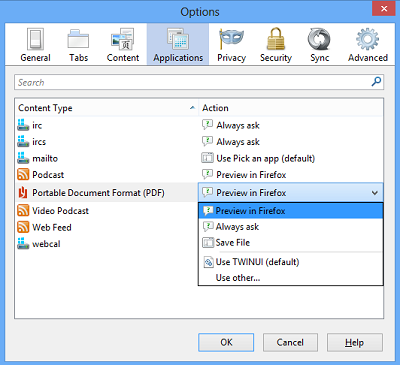Click Preview in Firefox action for Podcast
The height and width of the screenshot is (365, 400).
click(251, 175)
